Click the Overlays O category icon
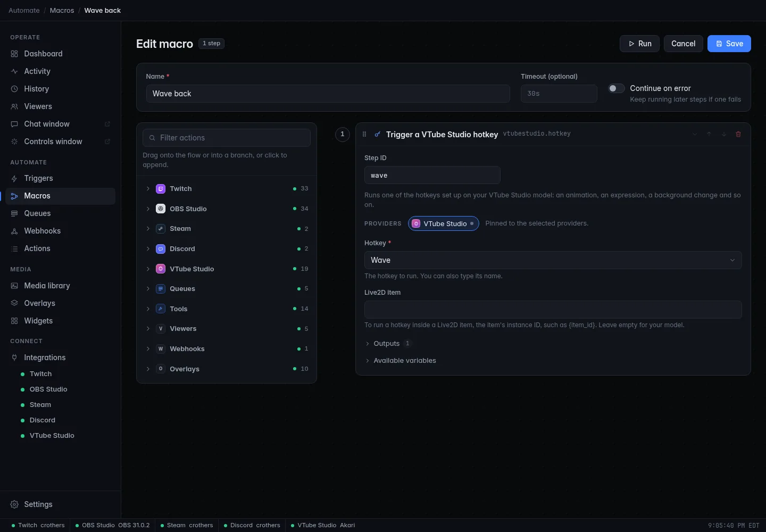Image resolution: width=766 pixels, height=532 pixels. (x=161, y=369)
